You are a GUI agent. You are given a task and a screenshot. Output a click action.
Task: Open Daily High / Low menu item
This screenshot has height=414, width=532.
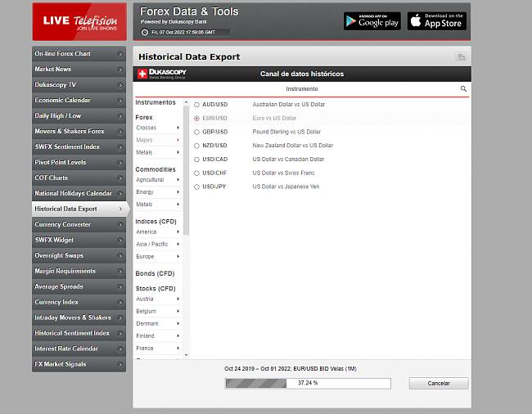(x=79, y=116)
